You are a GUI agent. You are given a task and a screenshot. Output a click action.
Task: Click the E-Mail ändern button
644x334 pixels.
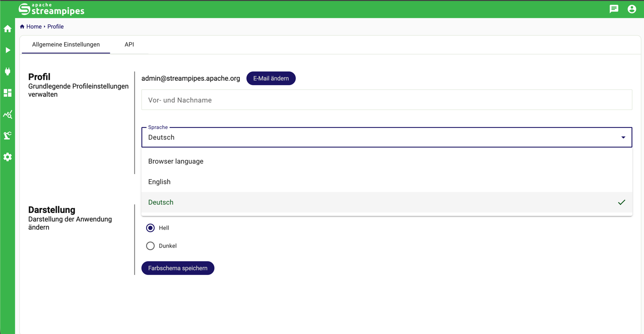click(x=271, y=78)
